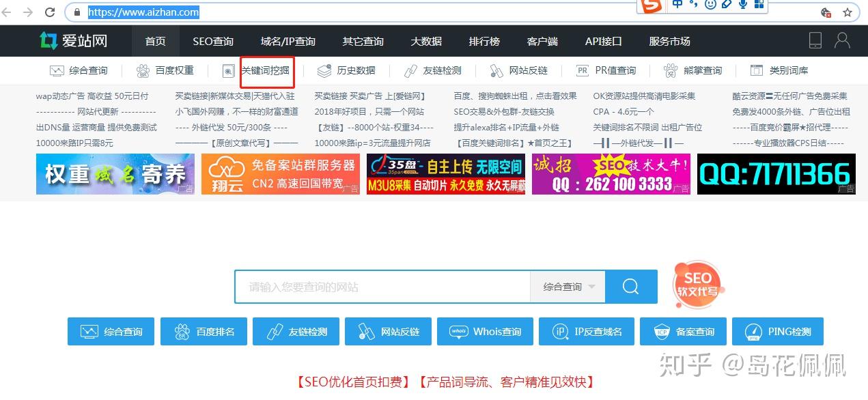Reload the page in the browser
This screenshot has width=868, height=400.
(x=50, y=12)
